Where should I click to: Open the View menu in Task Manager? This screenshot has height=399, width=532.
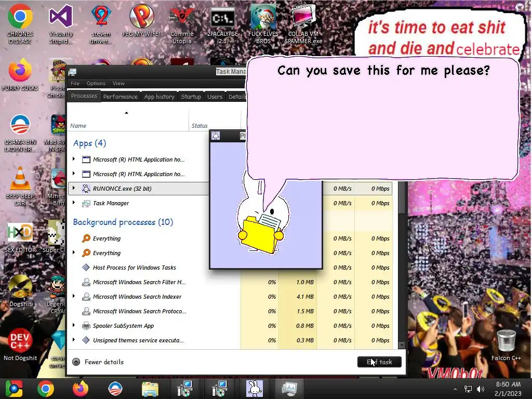118,84
